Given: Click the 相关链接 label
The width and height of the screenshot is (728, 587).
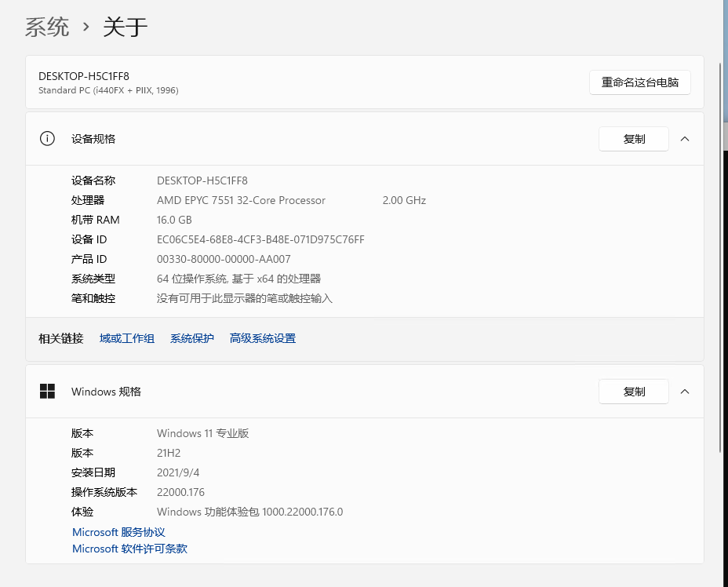Looking at the screenshot, I should coord(61,338).
